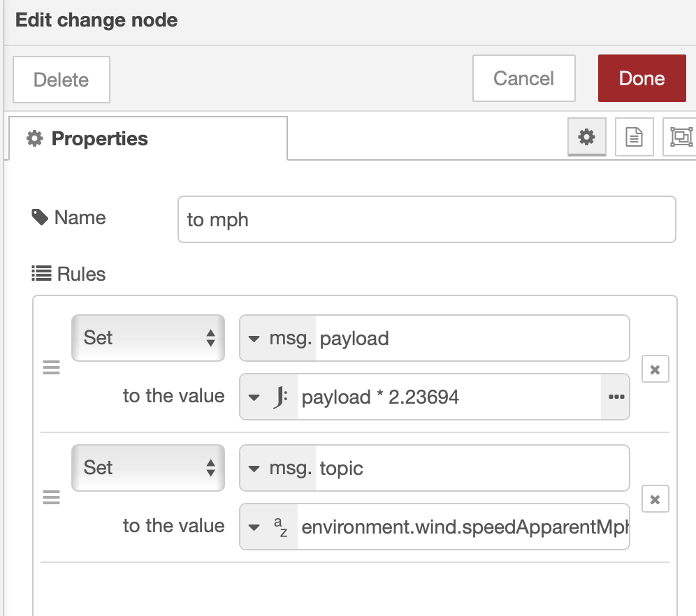The height and width of the screenshot is (616, 696).
Task: Click the Done button
Action: tap(641, 78)
